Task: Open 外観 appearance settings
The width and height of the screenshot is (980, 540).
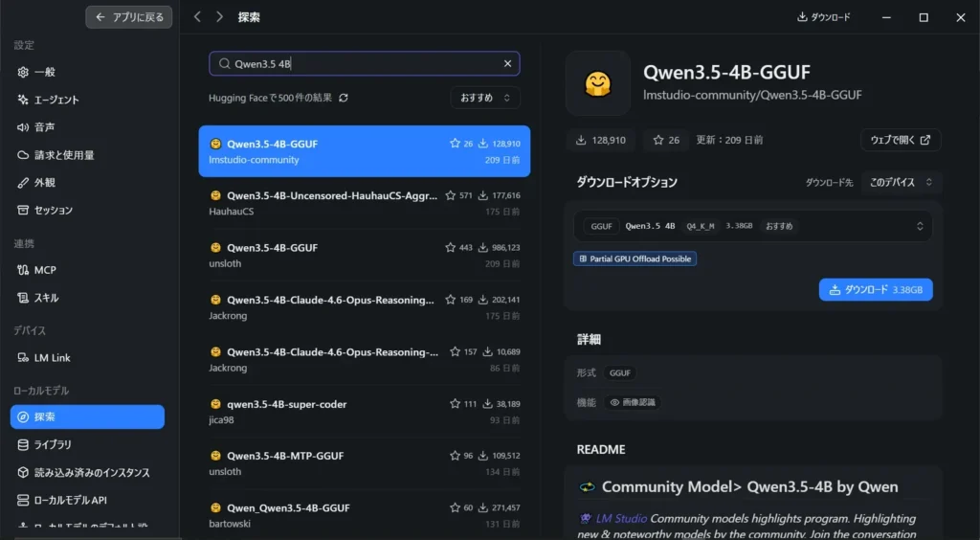Action: click(x=87, y=183)
